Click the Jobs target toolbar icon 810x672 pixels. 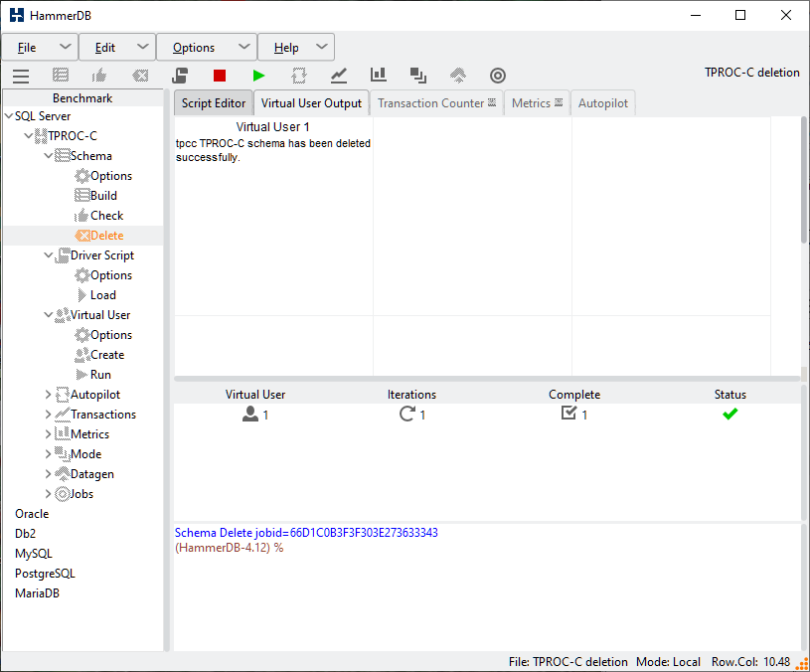pyautogui.click(x=498, y=76)
